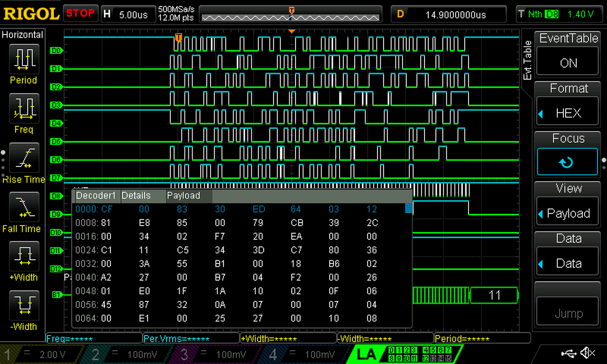Screen dimensions: 607x364
Task: Toggle analog channel 1 (2.00 V)
Action: [41, 354]
